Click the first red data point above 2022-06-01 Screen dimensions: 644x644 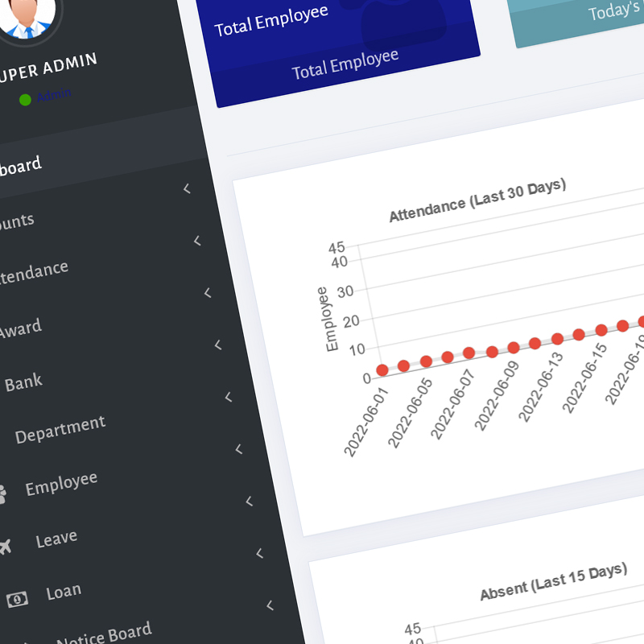tap(382, 370)
